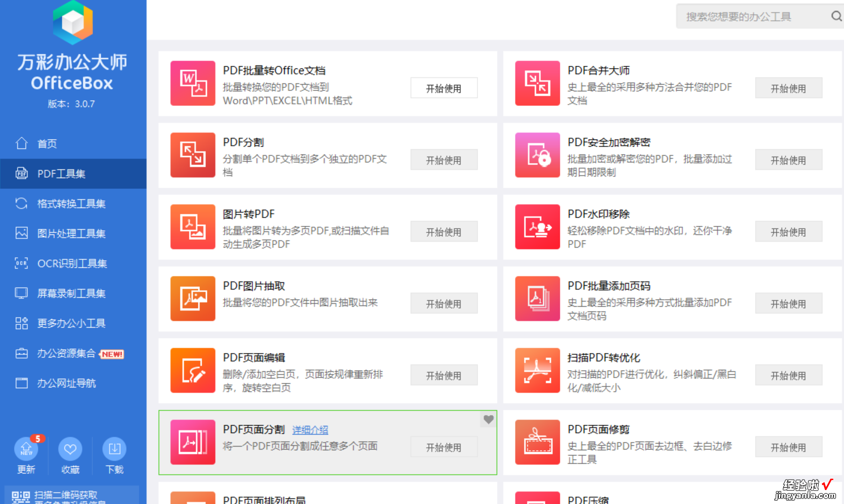Click the search magnifier icon
Image resolution: width=844 pixels, height=504 pixels.
coord(836,16)
